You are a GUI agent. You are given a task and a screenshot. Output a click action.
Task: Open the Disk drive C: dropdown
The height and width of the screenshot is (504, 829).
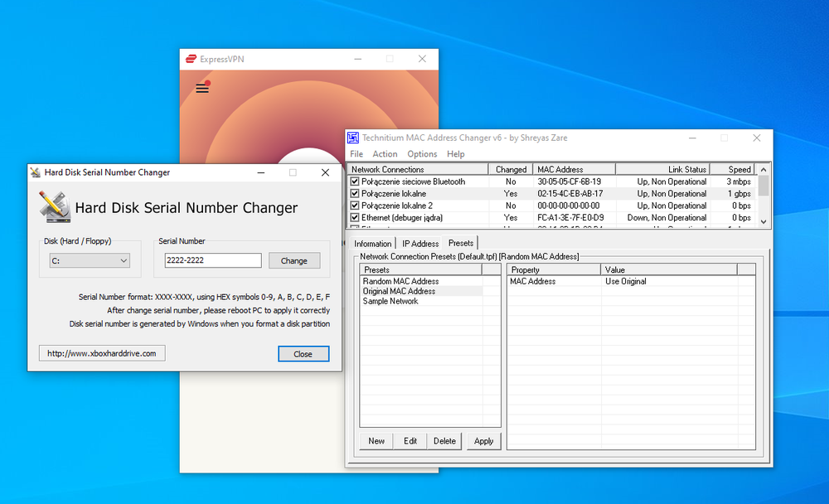tap(90, 261)
